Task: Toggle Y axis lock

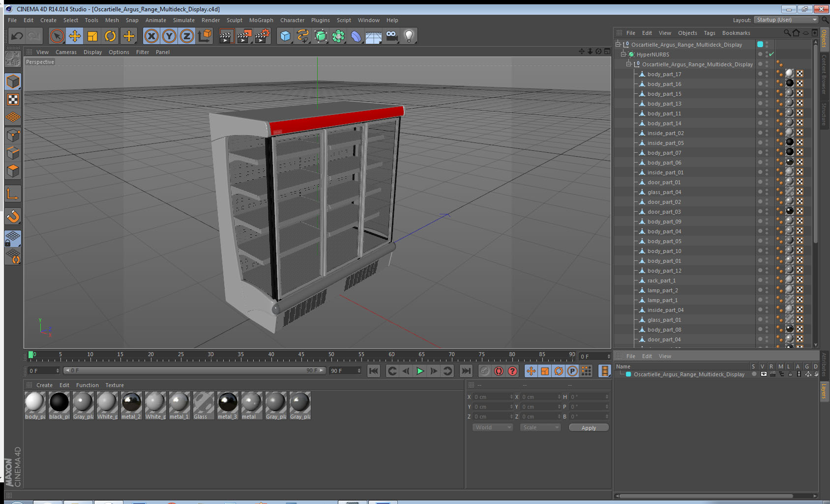Action: point(169,36)
